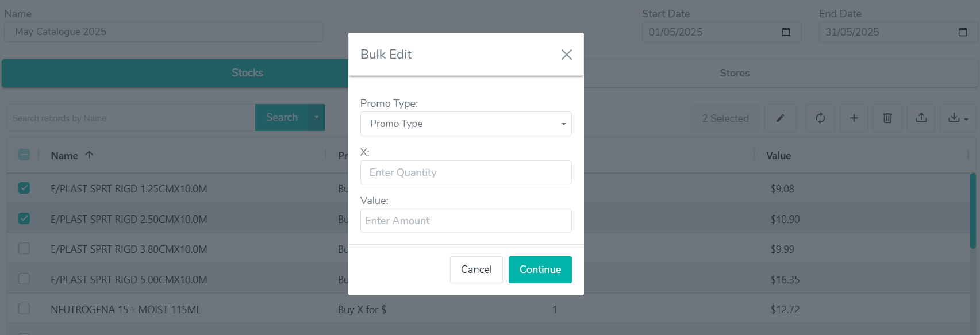Click the Enter Quantity input field
The image size is (980, 335).
click(466, 172)
